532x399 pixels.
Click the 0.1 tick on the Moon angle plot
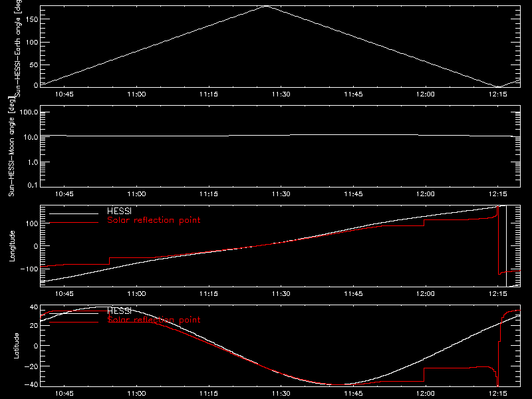(x=33, y=185)
